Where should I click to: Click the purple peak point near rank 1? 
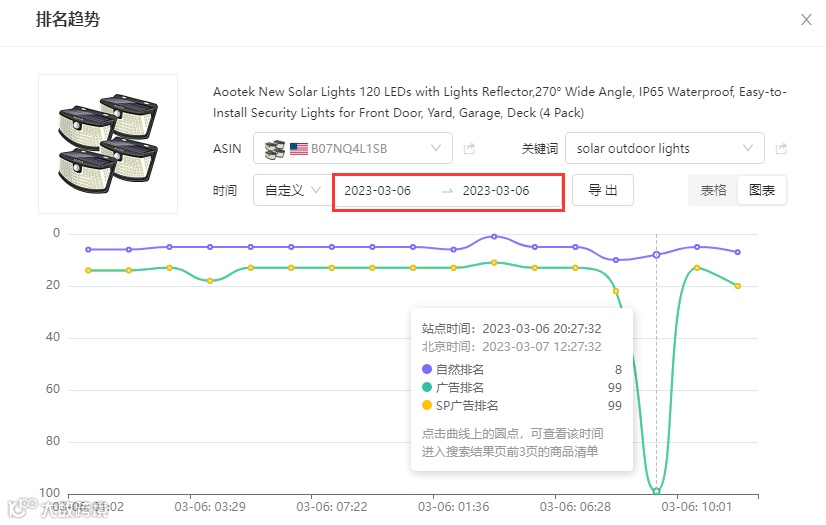[x=494, y=236]
